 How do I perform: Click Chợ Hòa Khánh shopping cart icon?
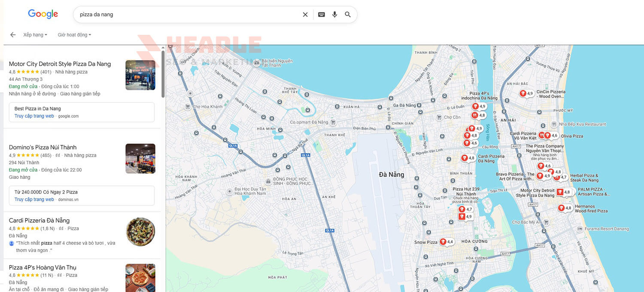188,107
